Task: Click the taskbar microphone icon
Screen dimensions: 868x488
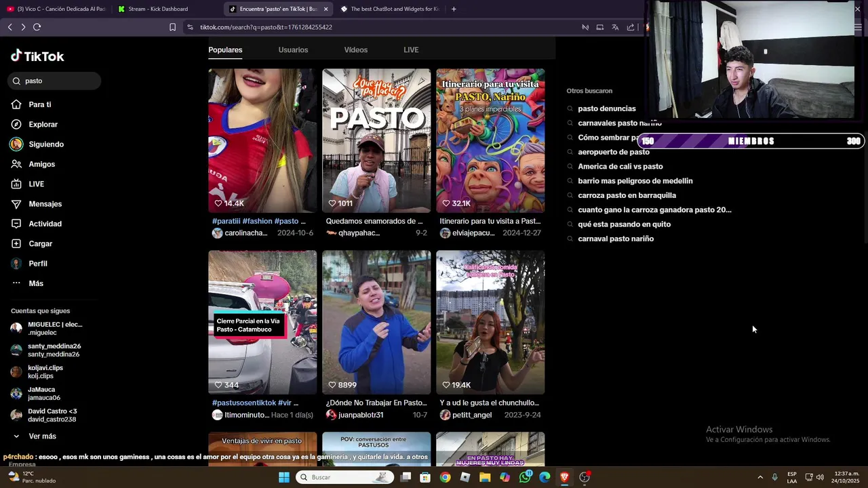Action: (x=774, y=477)
